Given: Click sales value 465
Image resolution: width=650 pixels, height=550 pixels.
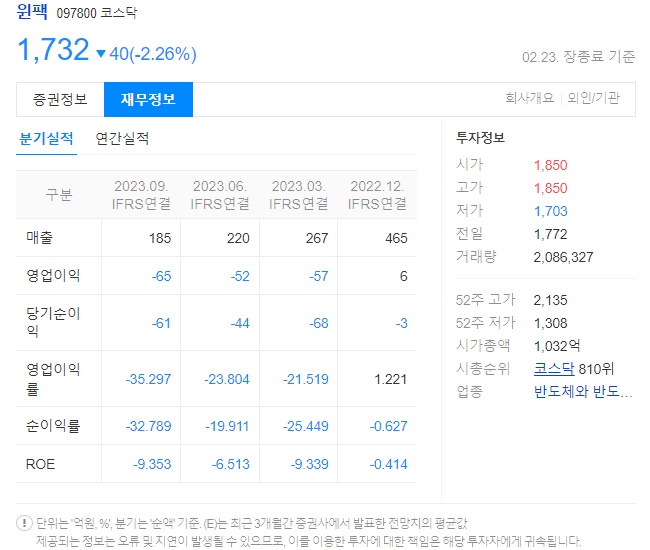Looking at the screenshot, I should [x=396, y=238].
